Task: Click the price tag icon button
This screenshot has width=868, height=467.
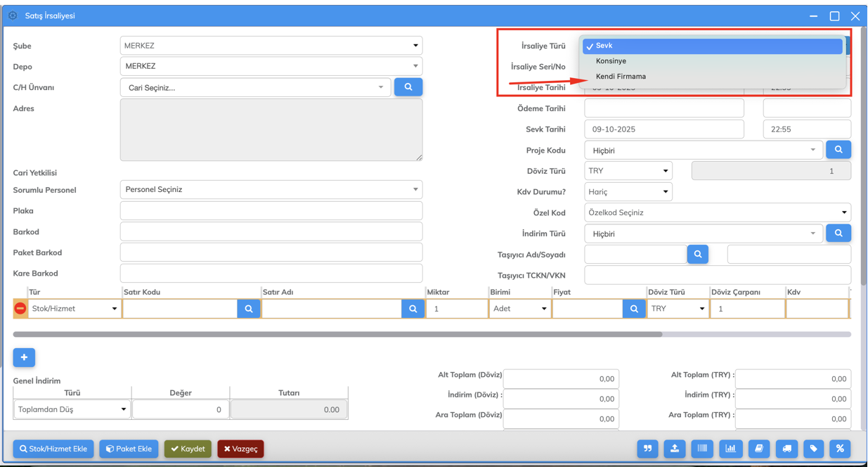Action: point(813,449)
